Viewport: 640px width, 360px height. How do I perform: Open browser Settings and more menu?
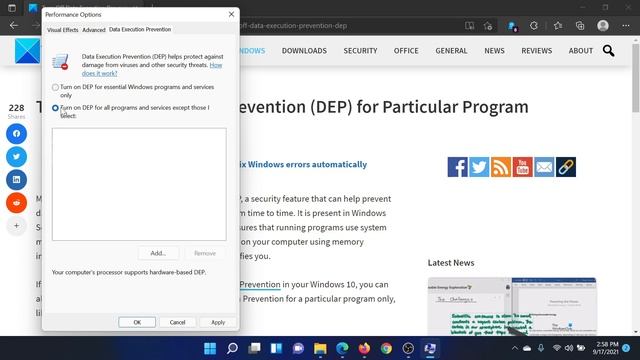pos(626,26)
